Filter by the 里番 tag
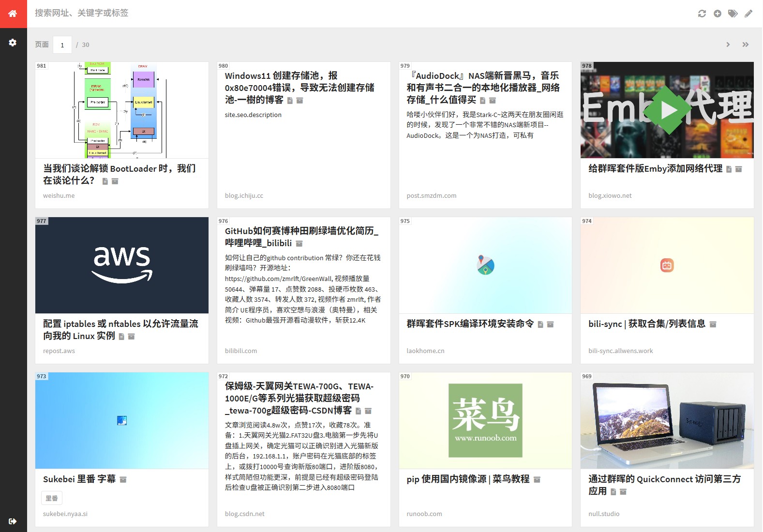 [x=52, y=498]
